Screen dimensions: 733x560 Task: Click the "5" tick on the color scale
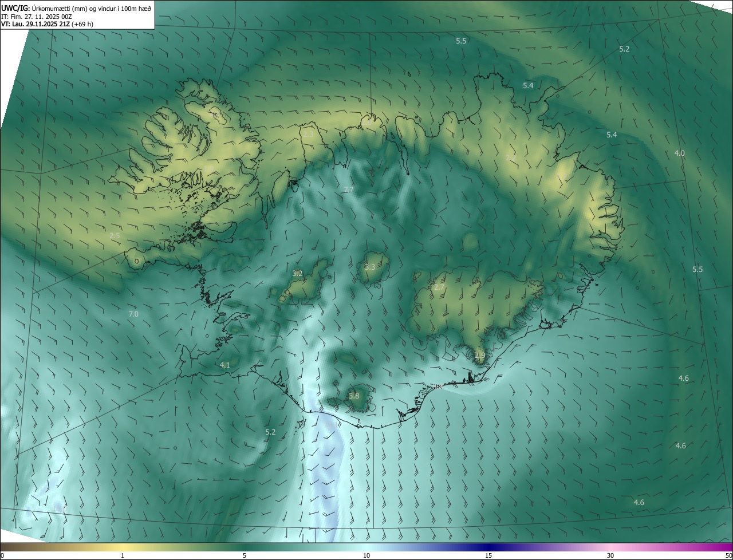click(x=245, y=556)
